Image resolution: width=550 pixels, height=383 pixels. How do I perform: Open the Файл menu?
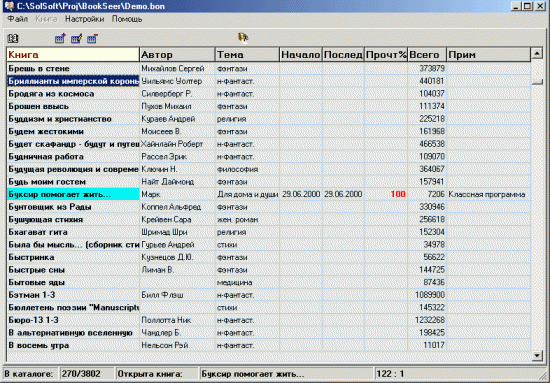coord(18,19)
